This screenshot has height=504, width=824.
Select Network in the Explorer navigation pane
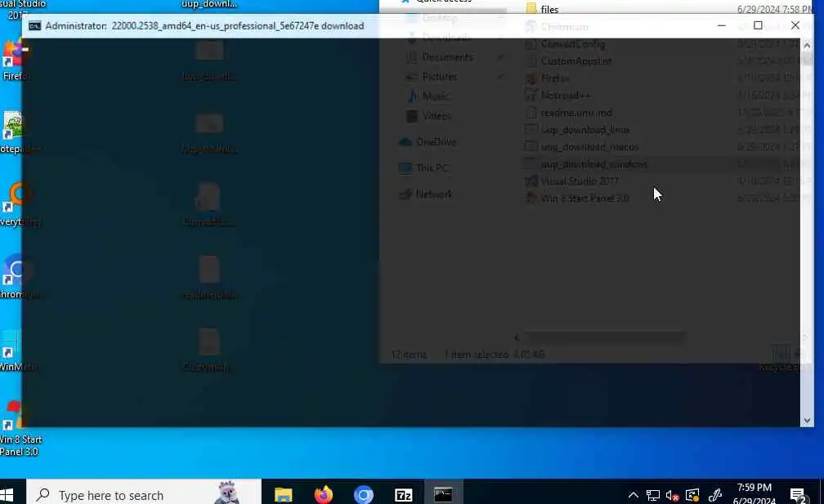(x=433, y=194)
